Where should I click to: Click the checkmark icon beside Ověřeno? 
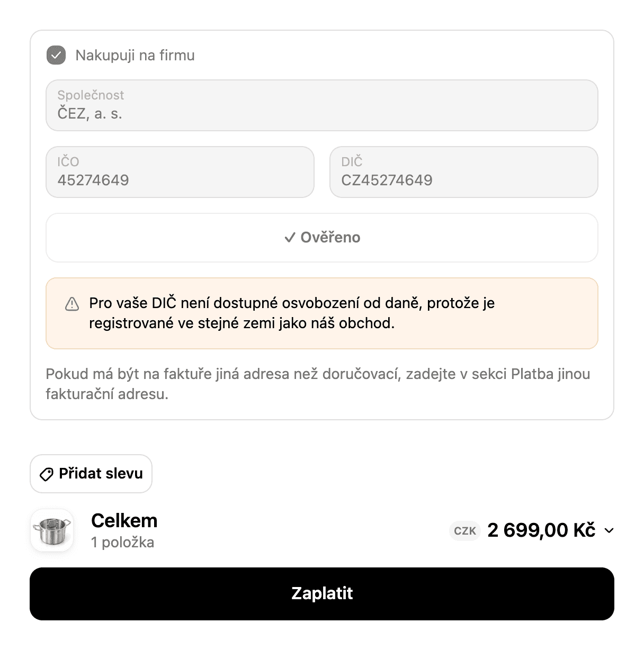tap(289, 238)
